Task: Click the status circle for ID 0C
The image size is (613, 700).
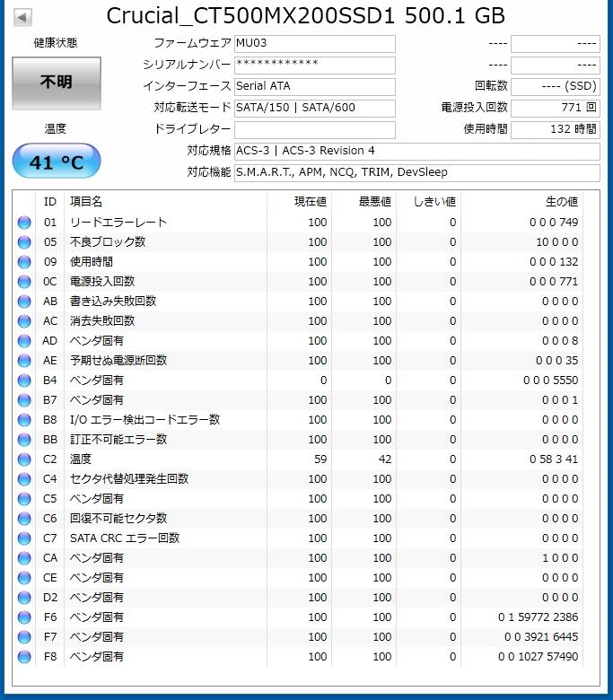Action: [24, 282]
